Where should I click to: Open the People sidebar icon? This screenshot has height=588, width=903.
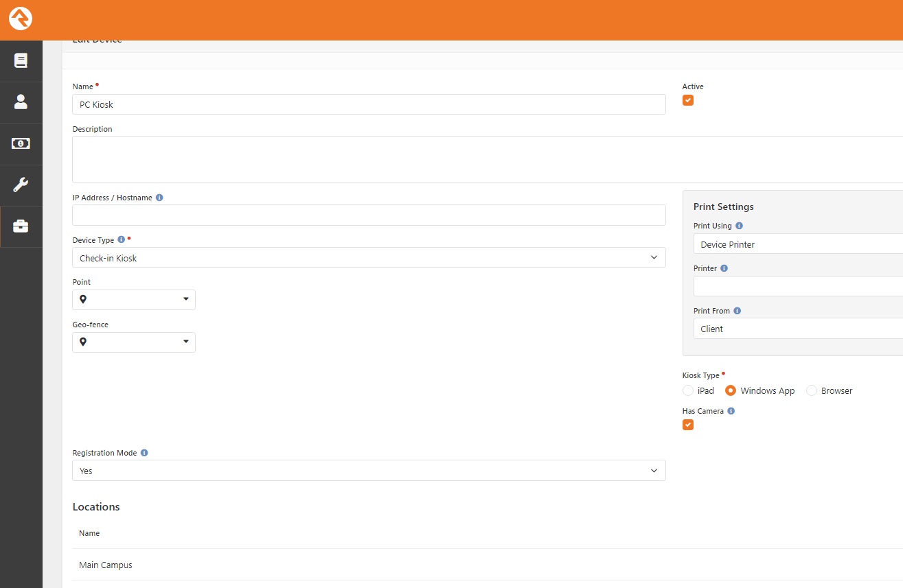tap(21, 102)
